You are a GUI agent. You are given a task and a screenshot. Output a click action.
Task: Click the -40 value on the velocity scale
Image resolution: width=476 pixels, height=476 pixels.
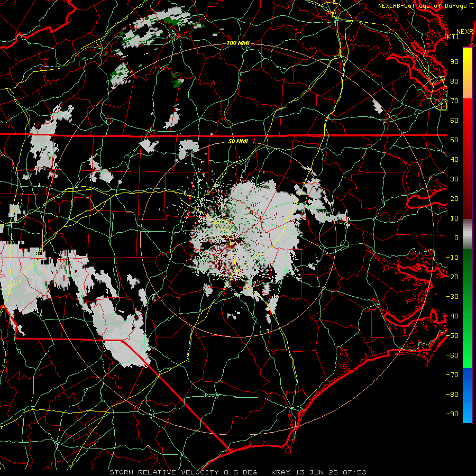[452, 316]
